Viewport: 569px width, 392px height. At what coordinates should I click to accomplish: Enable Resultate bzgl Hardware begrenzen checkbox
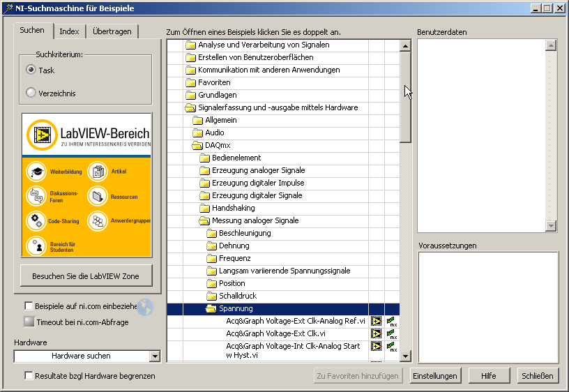click(x=29, y=376)
